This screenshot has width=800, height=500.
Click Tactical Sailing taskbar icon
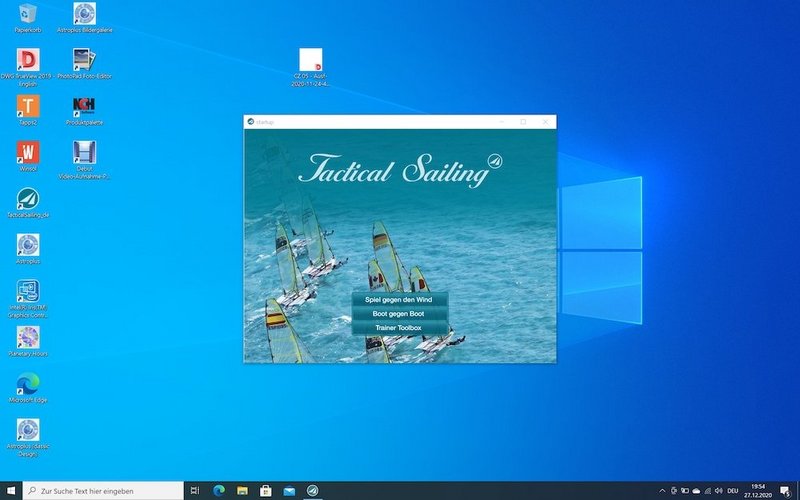tap(313, 491)
